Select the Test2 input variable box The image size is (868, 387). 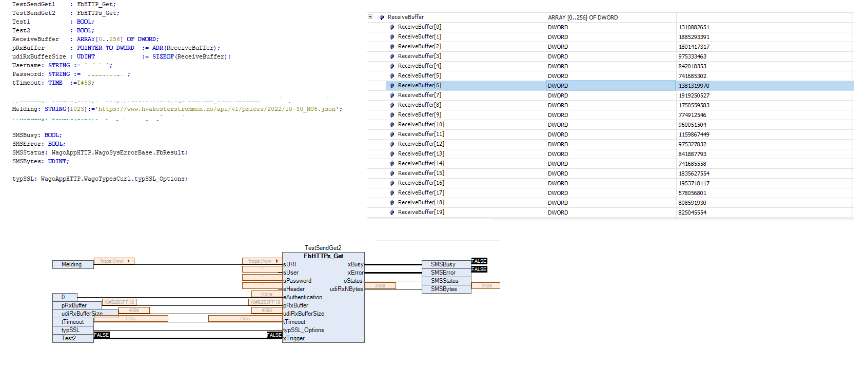pos(73,338)
